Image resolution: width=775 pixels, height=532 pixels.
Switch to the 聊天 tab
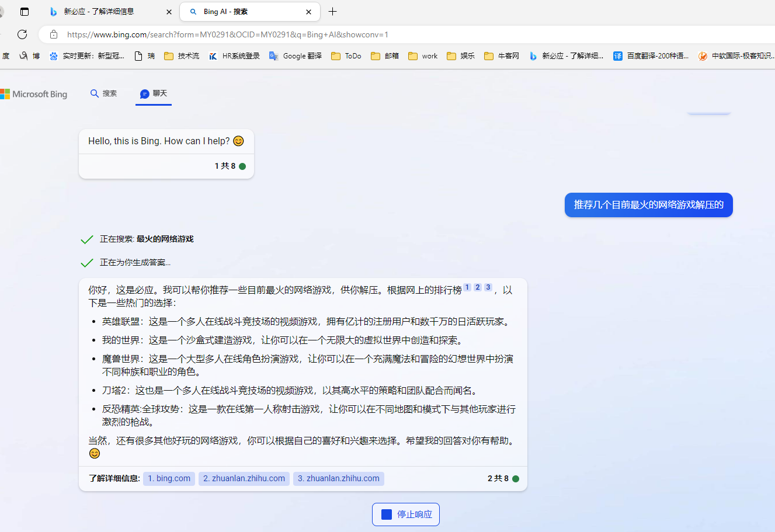154,93
